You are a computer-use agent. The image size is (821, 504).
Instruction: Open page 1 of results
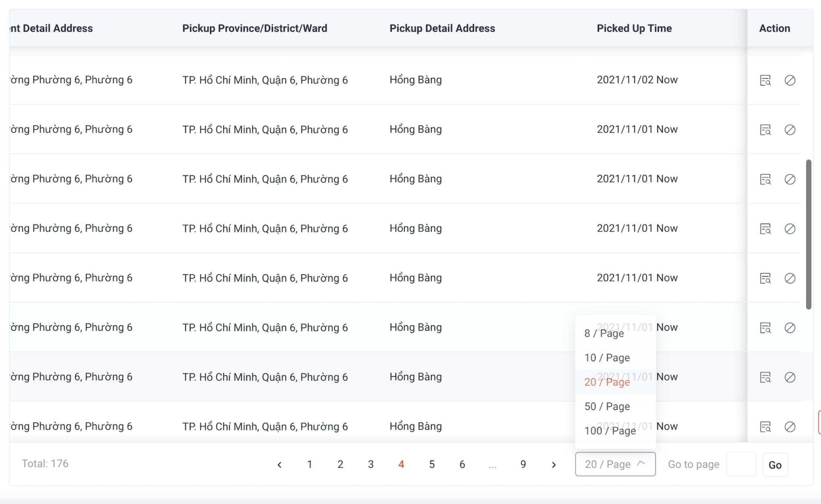(x=309, y=465)
